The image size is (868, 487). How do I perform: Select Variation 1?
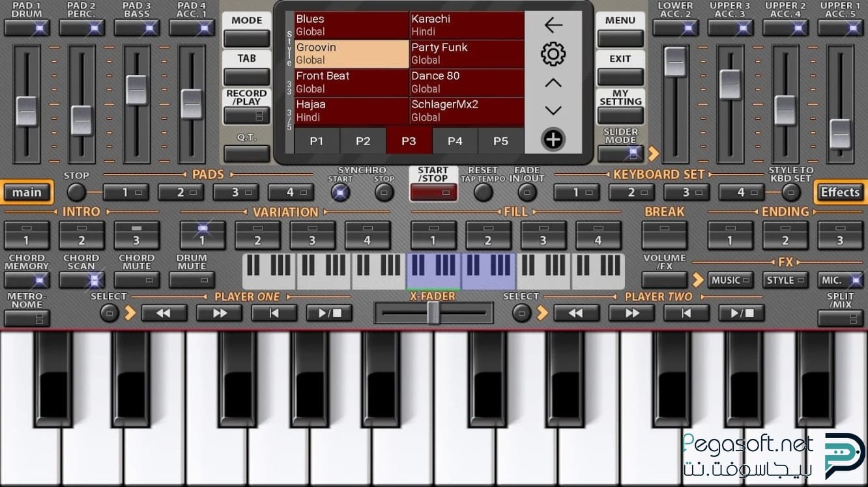click(203, 235)
